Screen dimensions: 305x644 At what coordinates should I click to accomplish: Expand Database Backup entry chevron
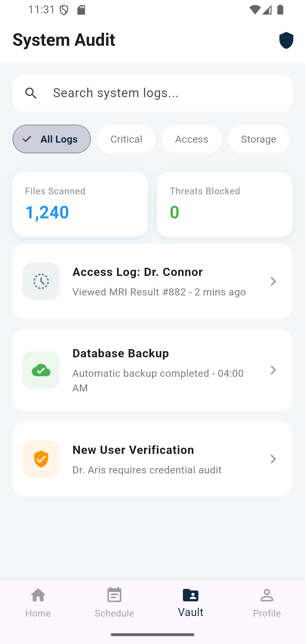click(273, 370)
